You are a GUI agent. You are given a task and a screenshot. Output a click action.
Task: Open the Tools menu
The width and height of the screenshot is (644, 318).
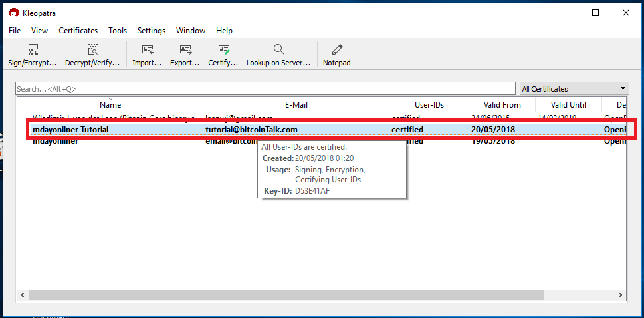[118, 31]
